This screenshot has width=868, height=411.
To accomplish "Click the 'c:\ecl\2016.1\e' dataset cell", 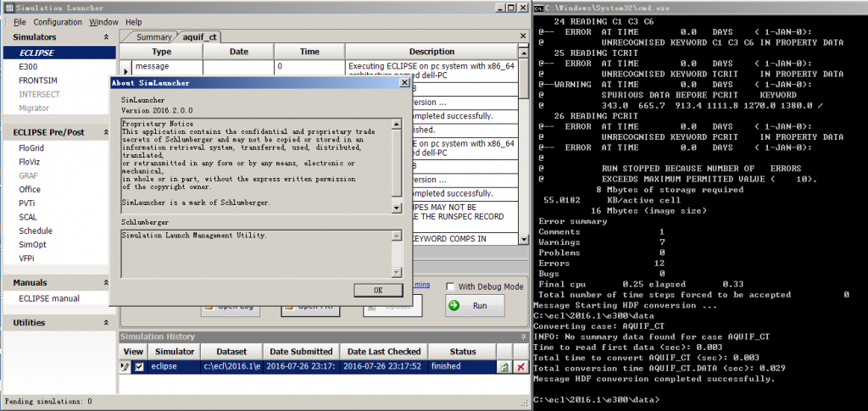I will 232,366.
